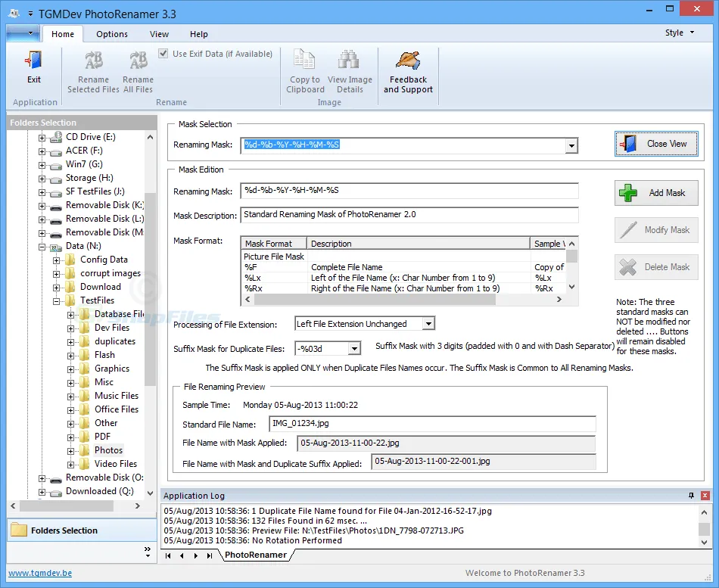
Task: Click the Modify Mask button
Action: [x=656, y=230]
